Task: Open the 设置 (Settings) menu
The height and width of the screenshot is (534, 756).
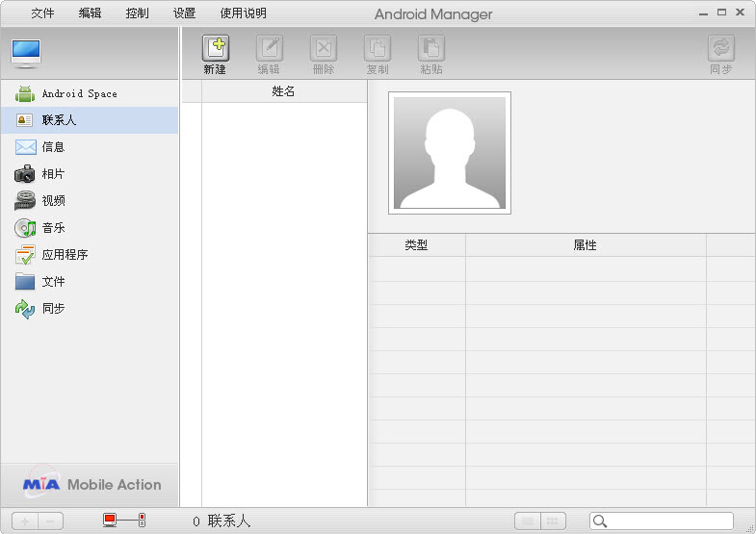Action: tap(184, 13)
